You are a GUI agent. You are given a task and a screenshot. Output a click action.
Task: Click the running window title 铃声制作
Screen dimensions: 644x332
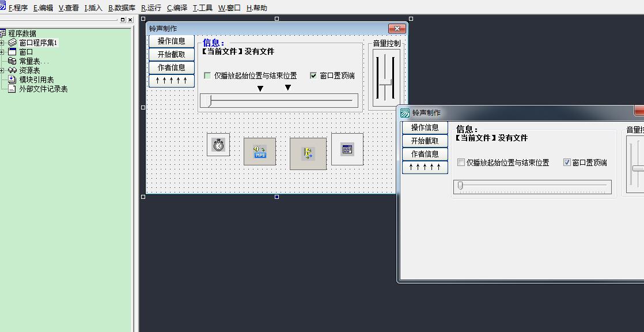coord(426,112)
